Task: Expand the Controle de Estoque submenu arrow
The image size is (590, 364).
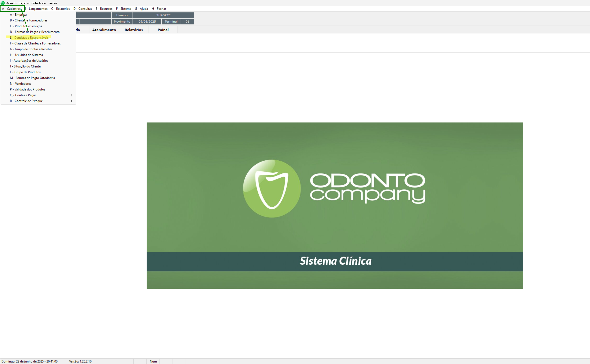Action: (72, 101)
